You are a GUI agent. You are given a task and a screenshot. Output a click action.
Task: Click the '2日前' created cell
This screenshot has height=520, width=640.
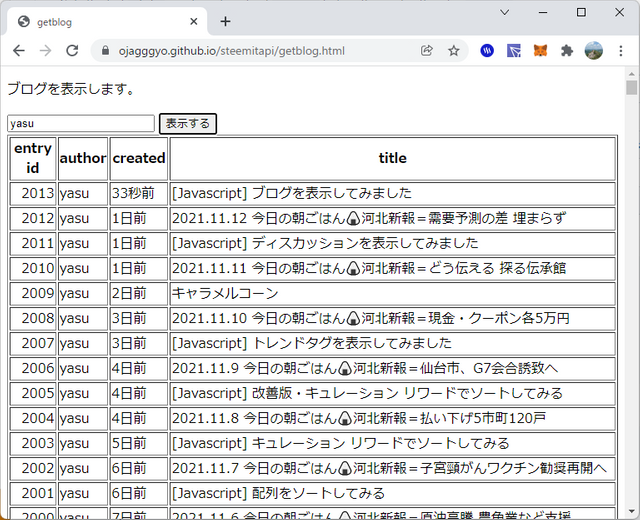(139, 293)
